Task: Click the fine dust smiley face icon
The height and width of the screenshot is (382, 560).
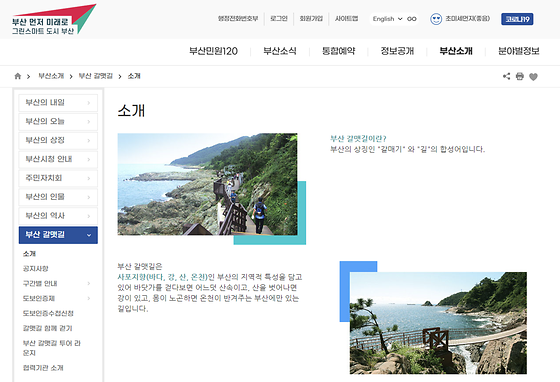Action: point(436,19)
